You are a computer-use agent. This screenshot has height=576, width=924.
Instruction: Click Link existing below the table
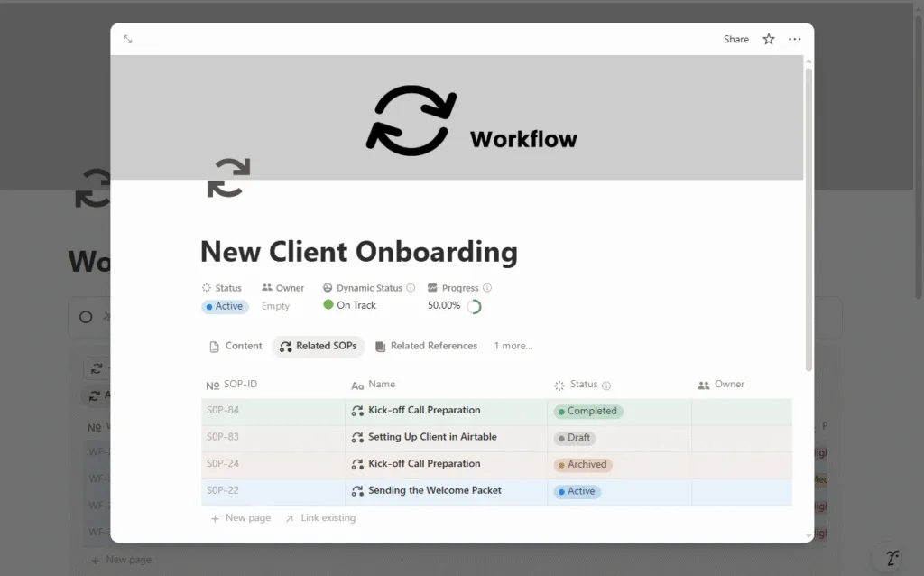point(320,518)
